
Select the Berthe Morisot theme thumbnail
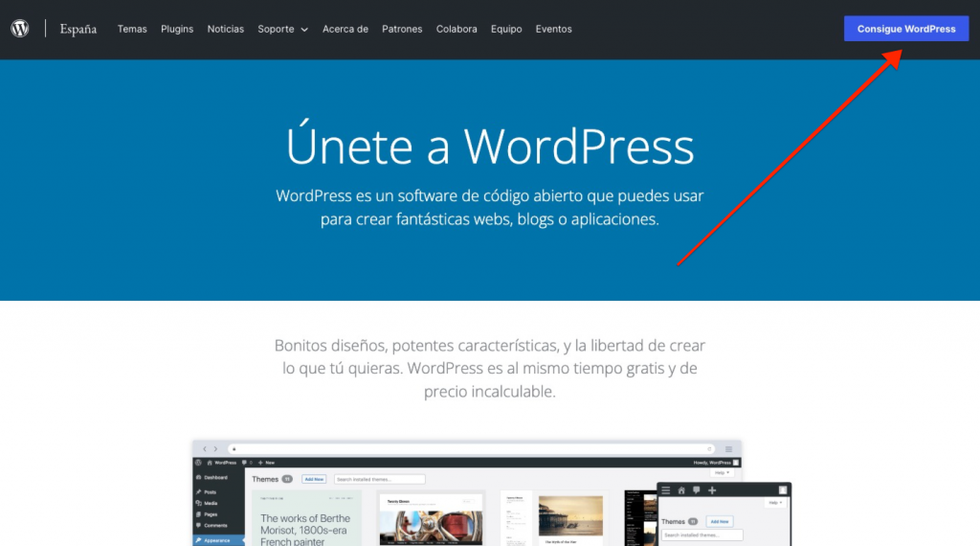[x=306, y=518]
